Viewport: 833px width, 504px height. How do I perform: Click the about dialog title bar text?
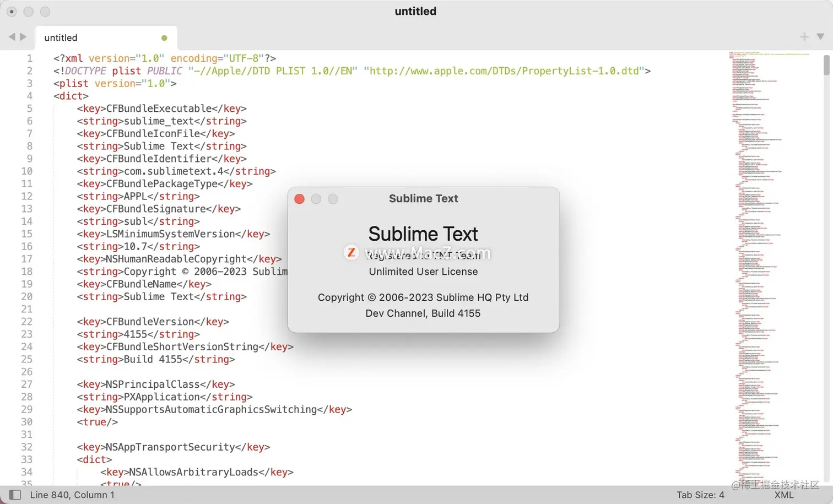pyautogui.click(x=423, y=198)
